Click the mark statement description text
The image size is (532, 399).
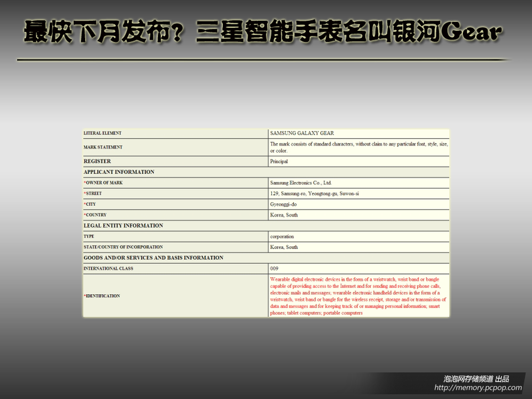point(359,147)
